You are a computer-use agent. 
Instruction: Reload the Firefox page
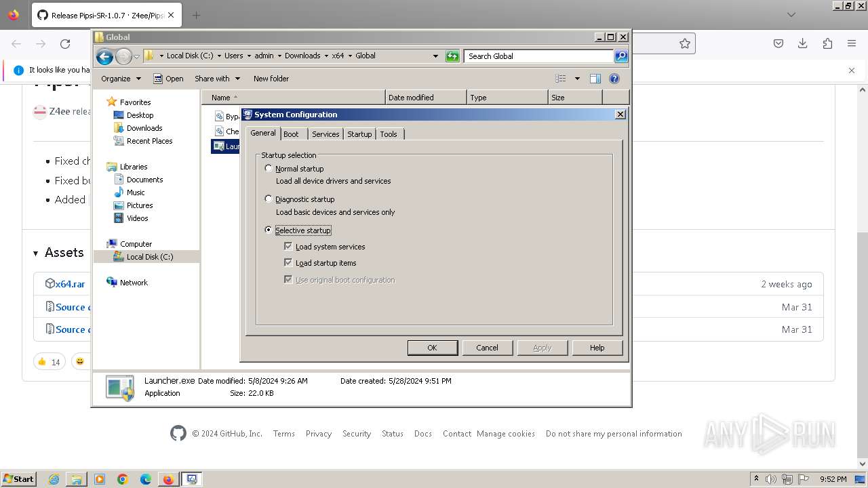(x=65, y=44)
